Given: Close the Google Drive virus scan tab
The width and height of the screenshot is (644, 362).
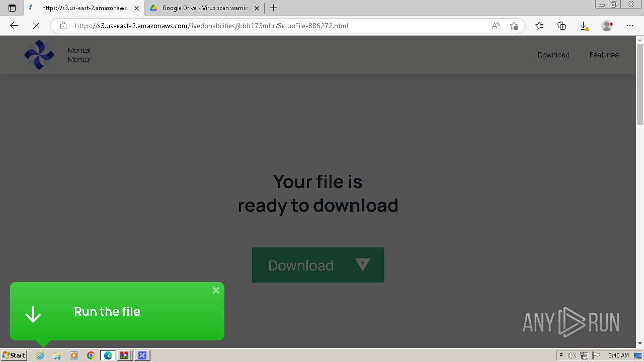Looking at the screenshot, I should [x=257, y=8].
